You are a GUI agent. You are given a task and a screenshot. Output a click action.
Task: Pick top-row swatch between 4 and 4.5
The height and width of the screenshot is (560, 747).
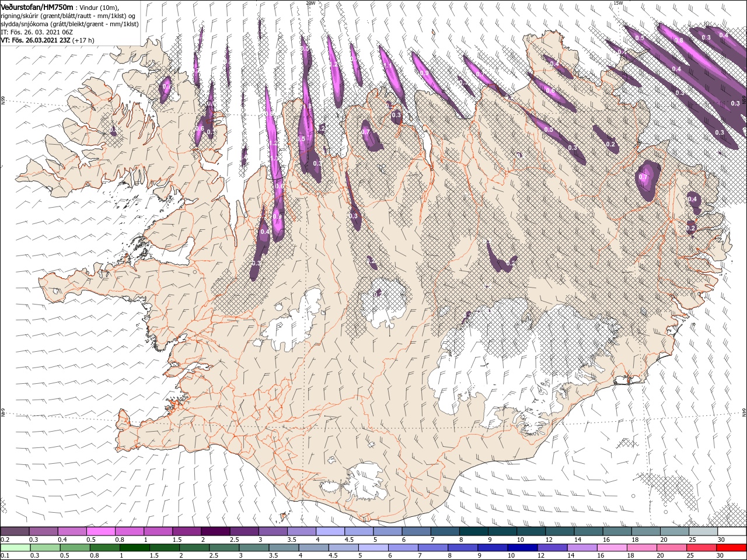330,531
